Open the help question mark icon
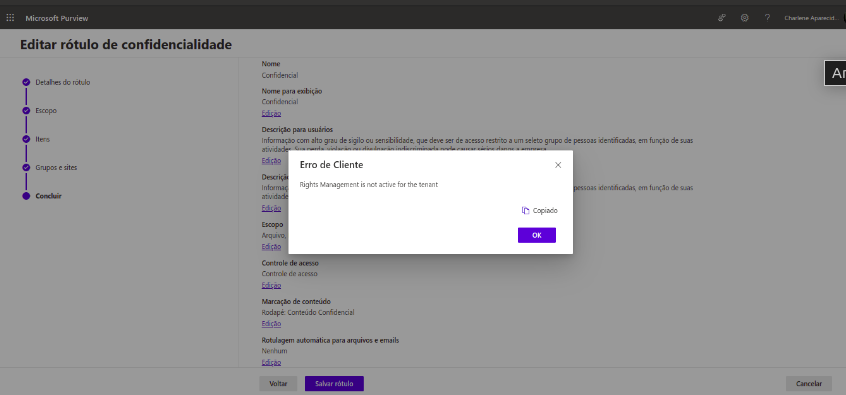Image resolution: width=846 pixels, height=395 pixels. (767, 18)
